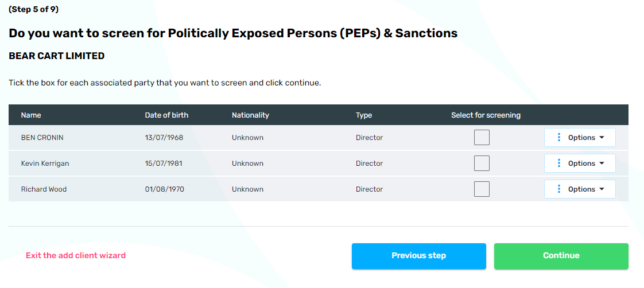Click the Type column header
The height and width of the screenshot is (288, 644).
[364, 115]
